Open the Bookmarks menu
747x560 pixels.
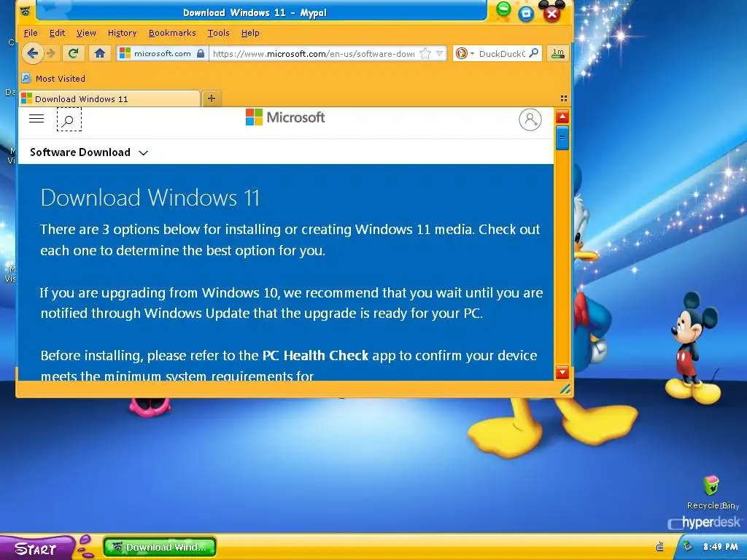172,33
